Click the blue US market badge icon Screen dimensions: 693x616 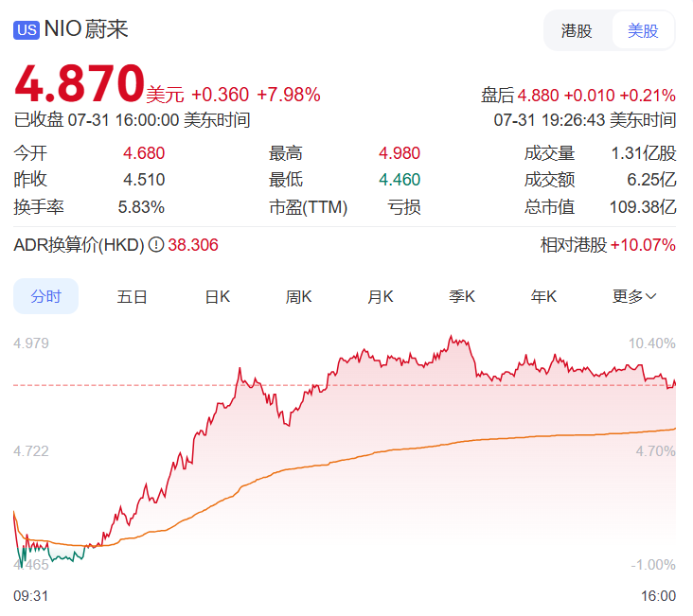click(27, 30)
